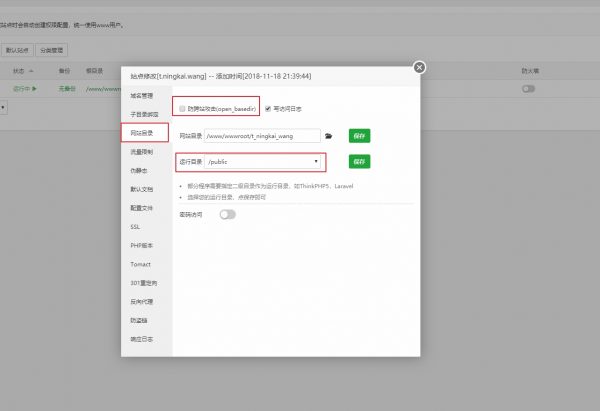
Task: Open the SSL tab
Action: click(x=135, y=227)
